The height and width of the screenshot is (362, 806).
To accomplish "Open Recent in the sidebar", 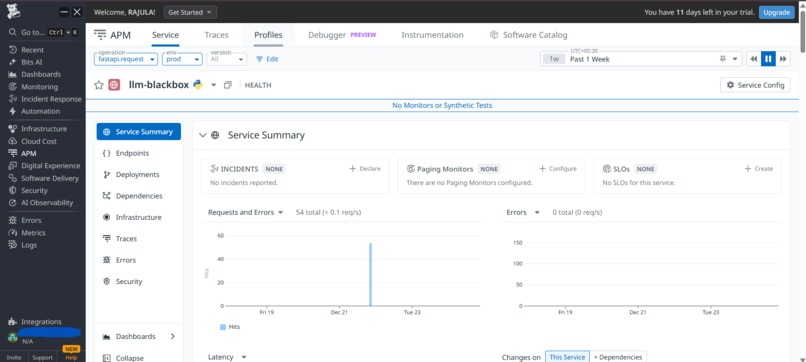I will [32, 50].
